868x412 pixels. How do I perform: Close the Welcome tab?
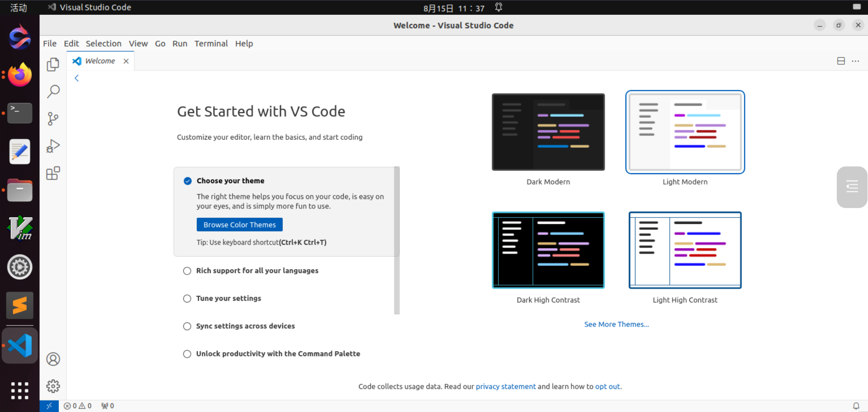pyautogui.click(x=126, y=61)
